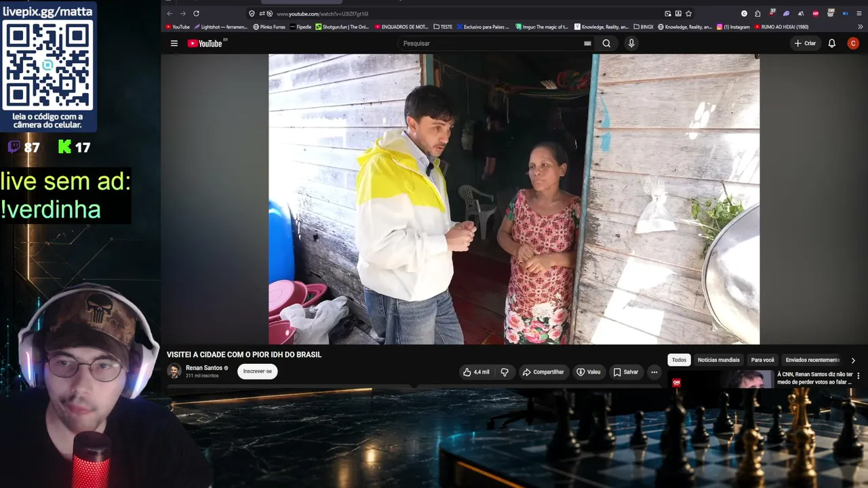This screenshot has width=868, height=488.
Task: Open the Imgur bookmark
Action: point(542,27)
